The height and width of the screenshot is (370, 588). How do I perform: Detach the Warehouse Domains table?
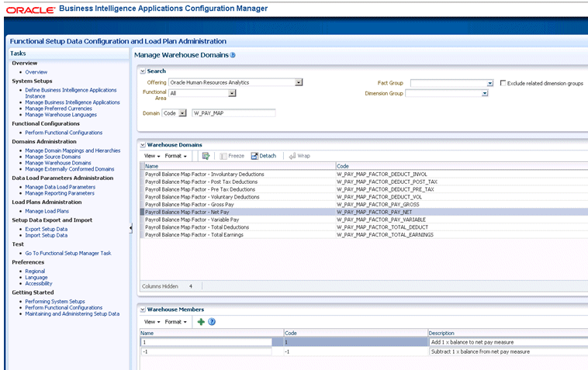click(263, 156)
